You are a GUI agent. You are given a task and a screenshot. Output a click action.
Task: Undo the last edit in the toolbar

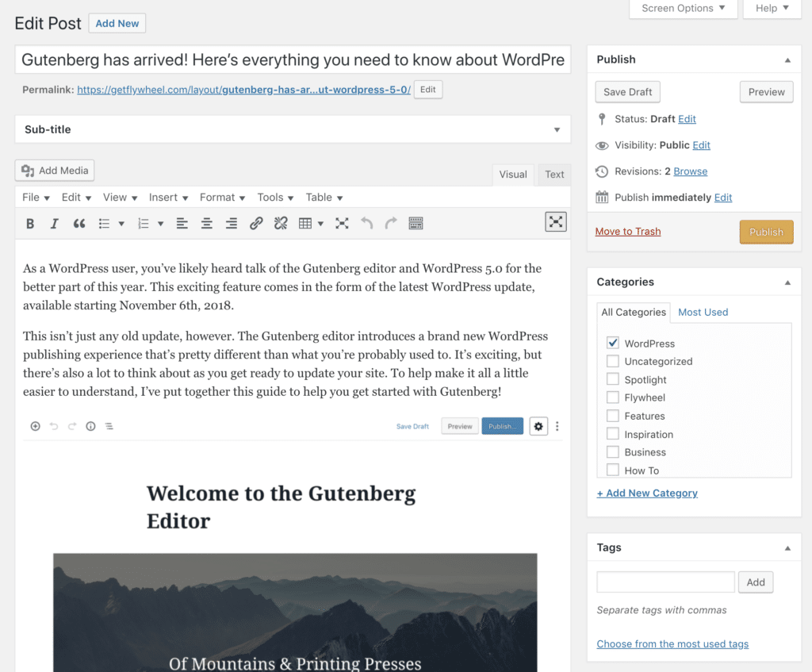[366, 223]
